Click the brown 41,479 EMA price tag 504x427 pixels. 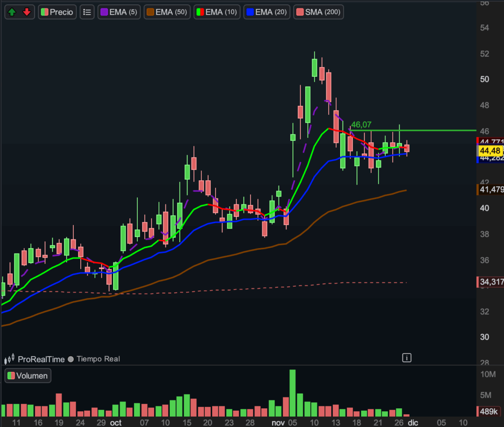[x=490, y=189]
